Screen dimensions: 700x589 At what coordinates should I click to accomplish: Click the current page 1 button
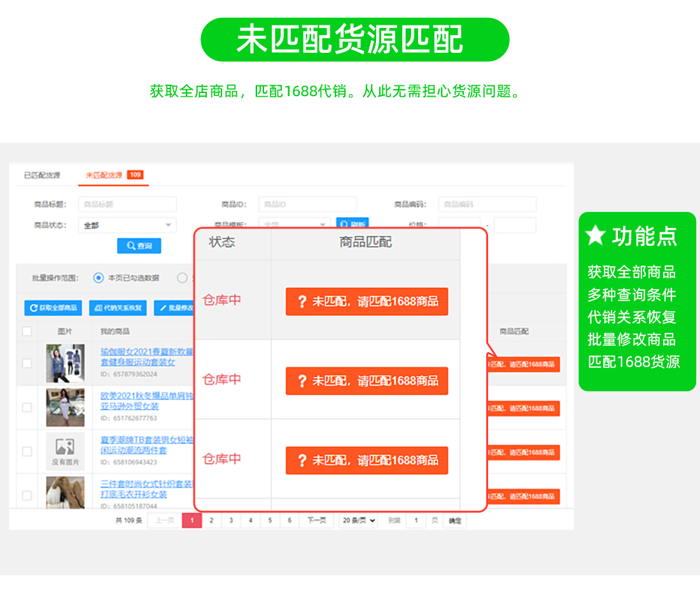click(192, 520)
